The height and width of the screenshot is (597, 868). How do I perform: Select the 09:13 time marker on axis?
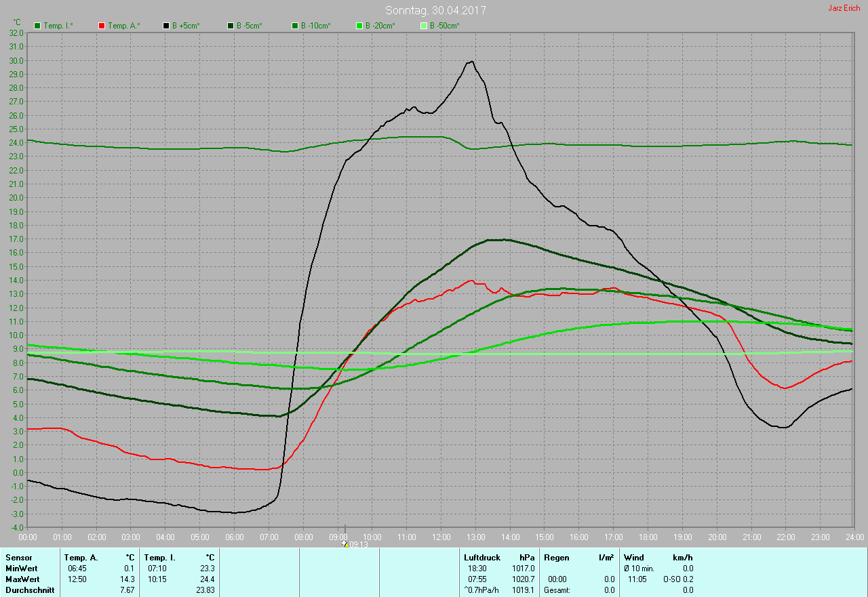tap(357, 544)
